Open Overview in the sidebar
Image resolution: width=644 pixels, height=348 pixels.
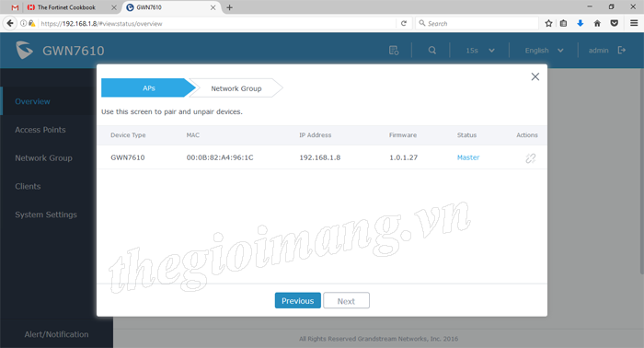[x=32, y=101]
